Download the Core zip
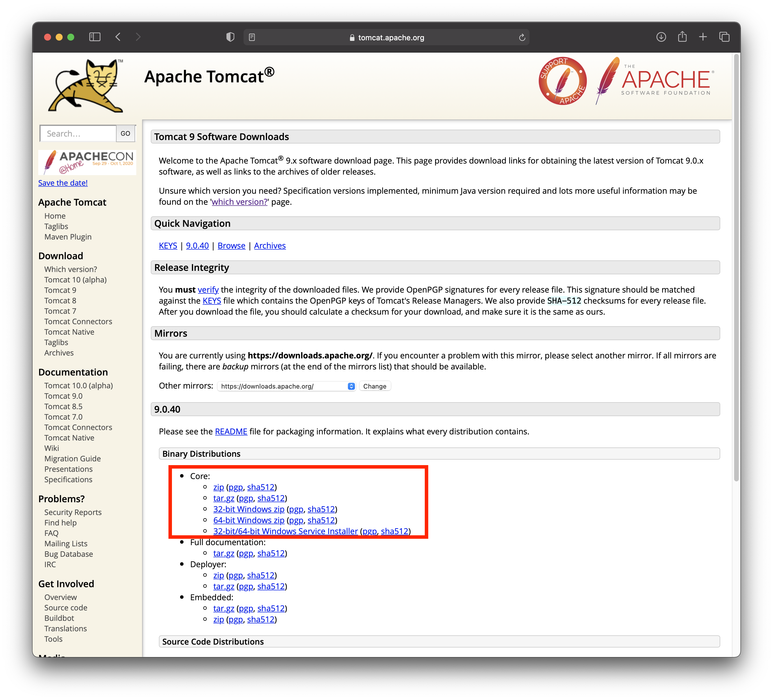Screen dimensions: 773x700 click(219, 487)
